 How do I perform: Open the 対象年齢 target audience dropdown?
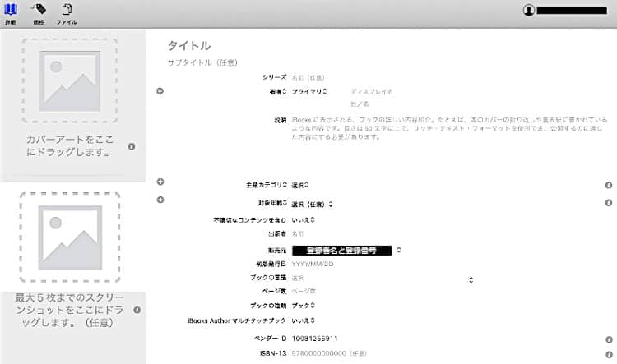coord(272,203)
